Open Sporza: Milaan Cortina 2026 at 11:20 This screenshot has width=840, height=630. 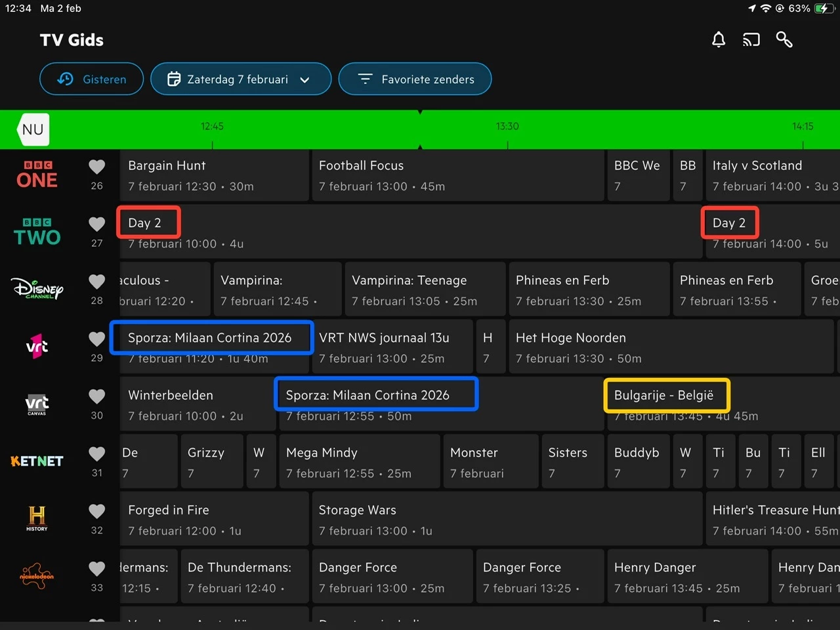click(214, 348)
